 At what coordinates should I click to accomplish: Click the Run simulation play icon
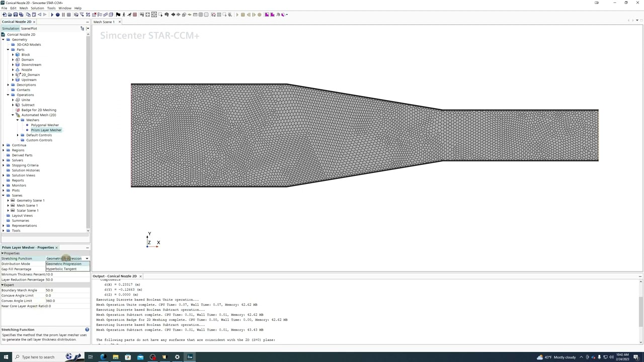[52, 15]
